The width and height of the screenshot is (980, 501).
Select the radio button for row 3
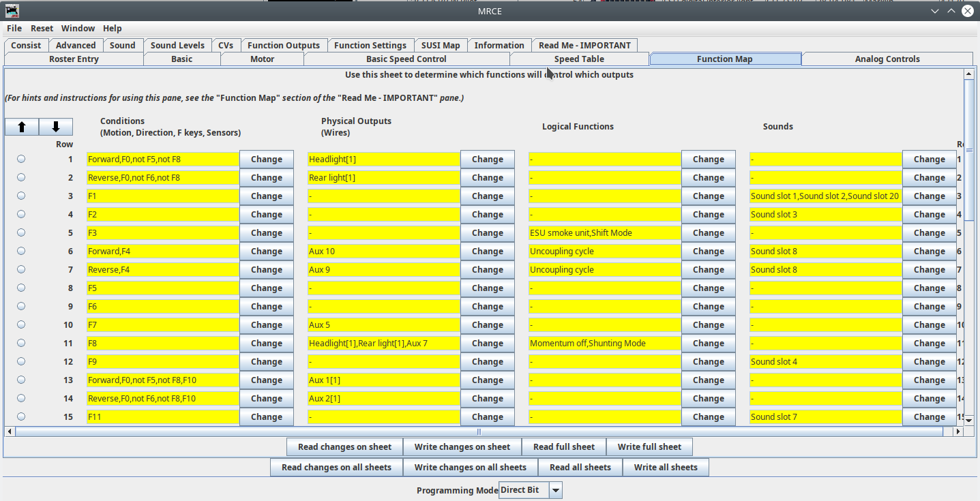click(21, 196)
